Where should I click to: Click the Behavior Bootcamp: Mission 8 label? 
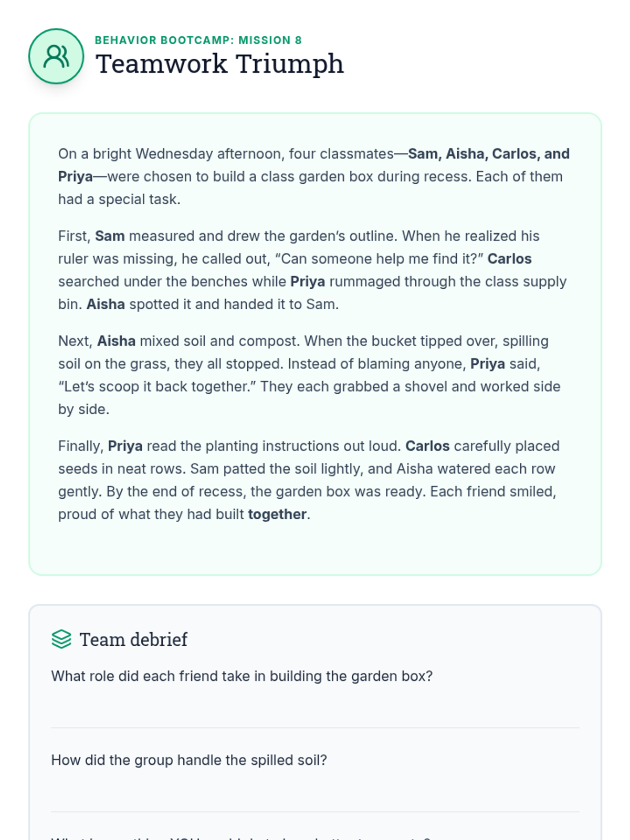coord(198,40)
